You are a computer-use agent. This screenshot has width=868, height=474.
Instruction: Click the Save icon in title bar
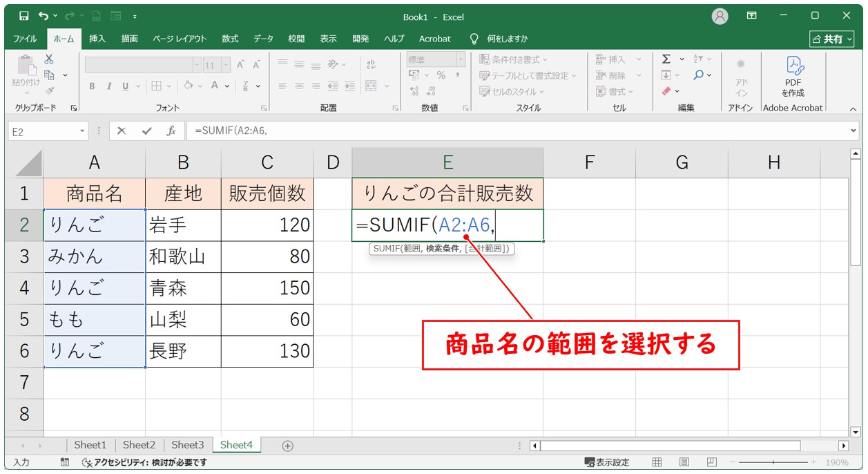pyautogui.click(x=24, y=16)
